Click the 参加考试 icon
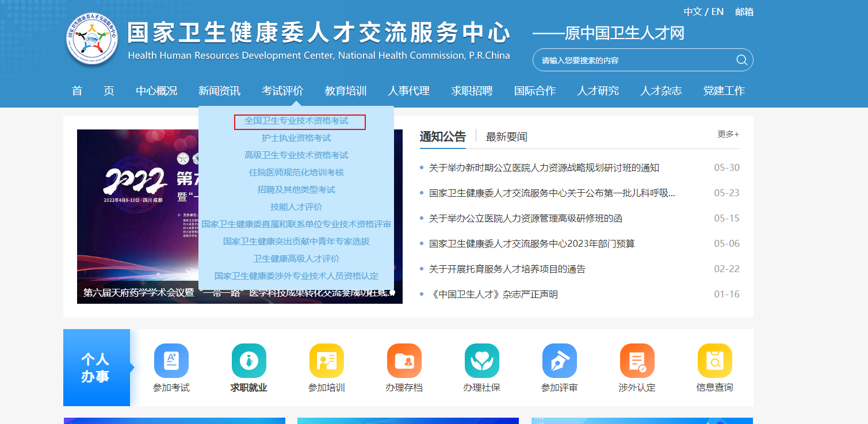The width and height of the screenshot is (868, 424). 171,361
